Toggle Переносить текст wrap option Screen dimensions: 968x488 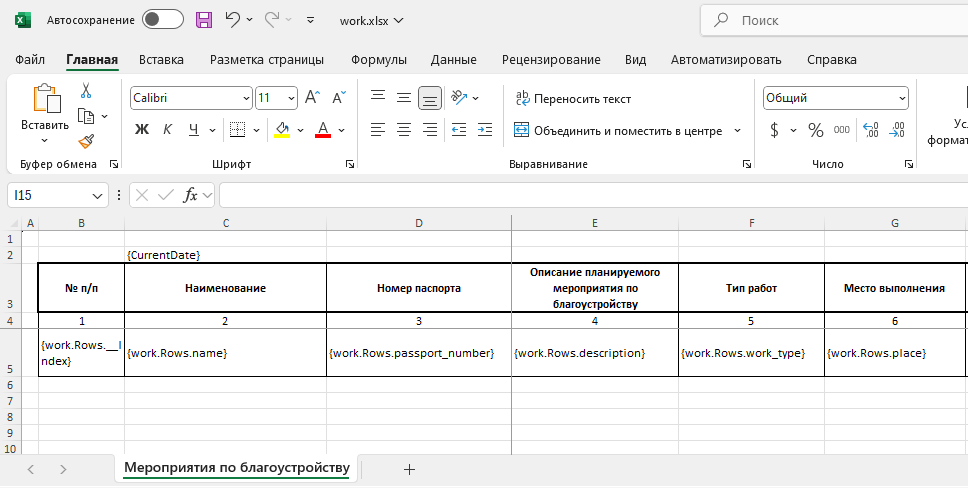[x=573, y=99]
